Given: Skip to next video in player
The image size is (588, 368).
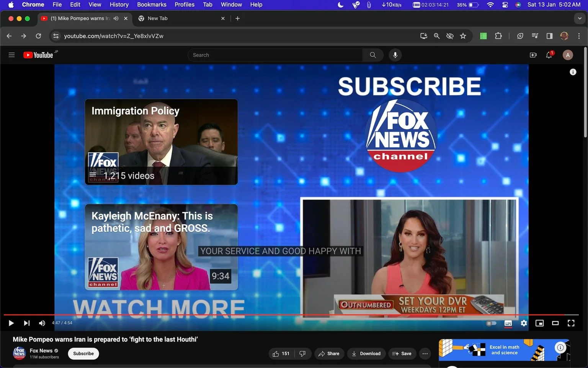Looking at the screenshot, I should pyautogui.click(x=26, y=323).
